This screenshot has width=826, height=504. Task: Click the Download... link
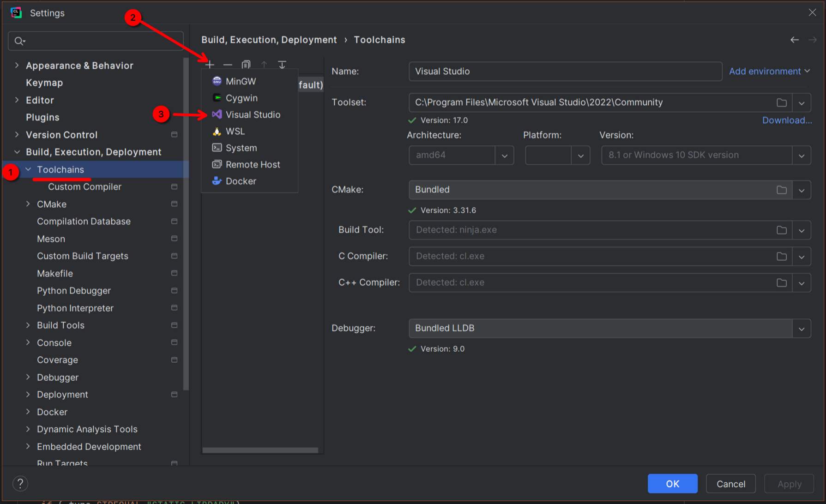pos(786,120)
